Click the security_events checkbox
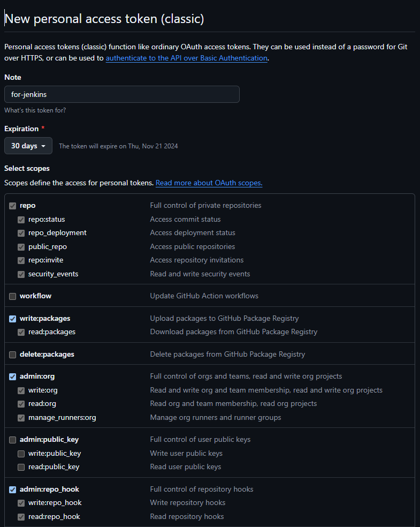 click(x=21, y=274)
